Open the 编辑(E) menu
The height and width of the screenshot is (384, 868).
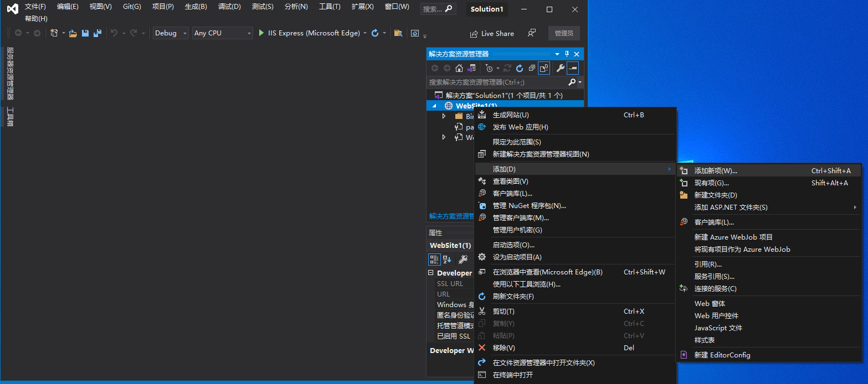coord(68,7)
